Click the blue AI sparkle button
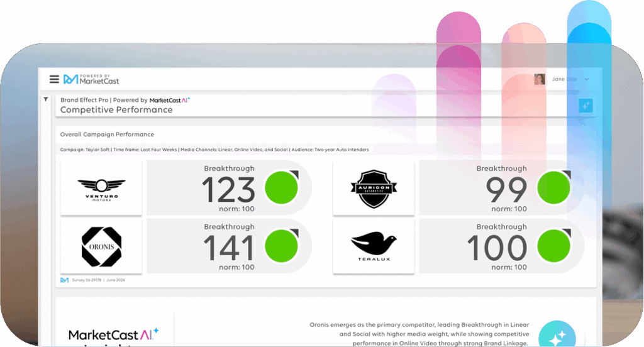The height and width of the screenshot is (347, 644). pos(586,106)
